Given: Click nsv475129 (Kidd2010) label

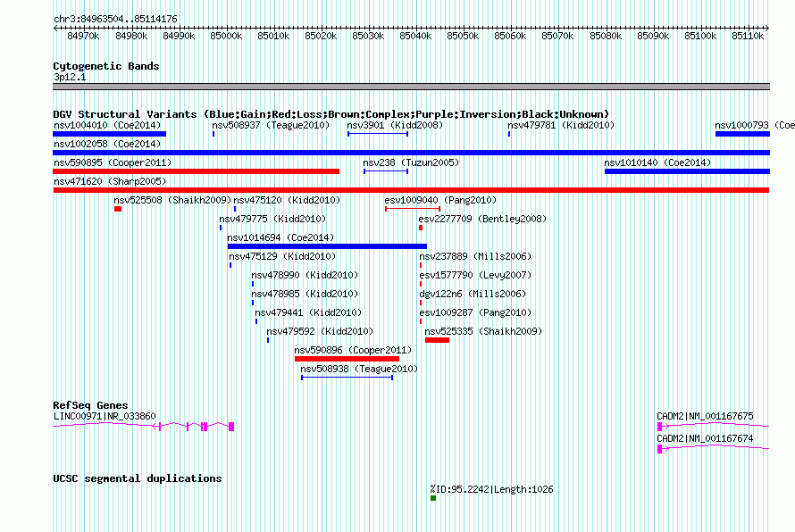Looking at the screenshot, I should tap(282, 256).
